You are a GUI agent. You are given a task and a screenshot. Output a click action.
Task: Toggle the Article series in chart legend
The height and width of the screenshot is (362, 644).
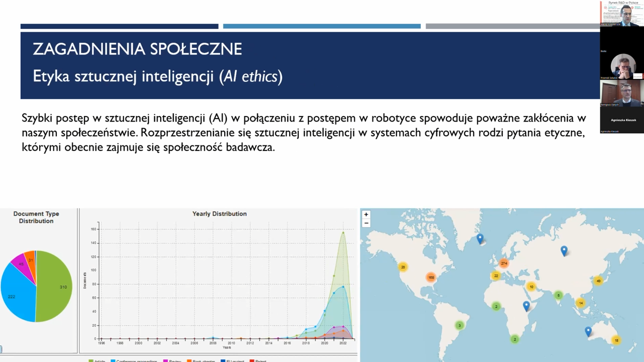click(x=97, y=360)
